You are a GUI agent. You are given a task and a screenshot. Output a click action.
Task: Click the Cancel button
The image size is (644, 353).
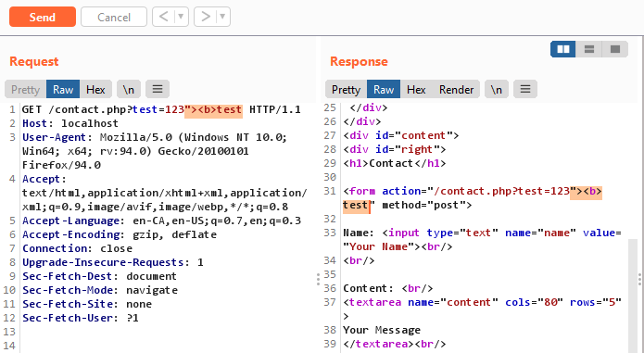click(x=114, y=17)
